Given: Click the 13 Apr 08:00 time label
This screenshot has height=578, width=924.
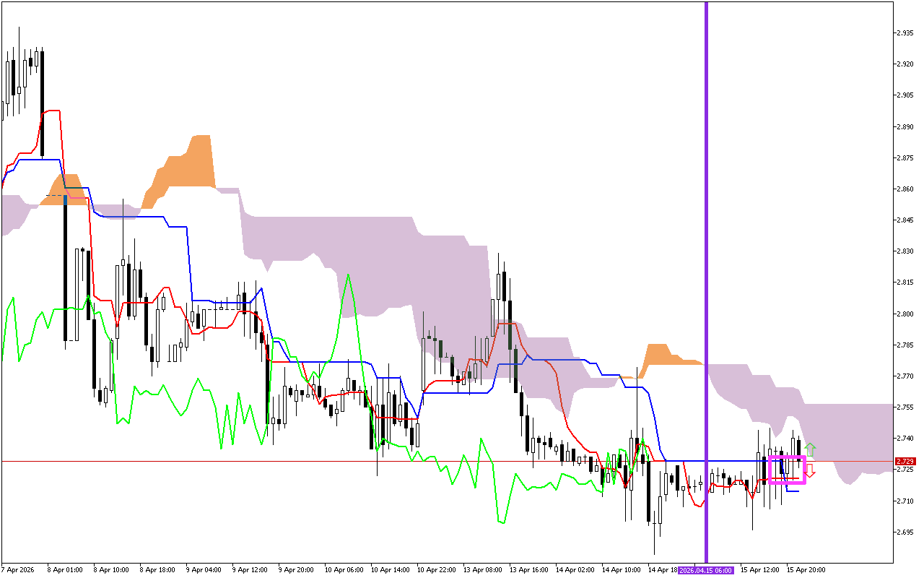Looking at the screenshot, I should point(482,570).
